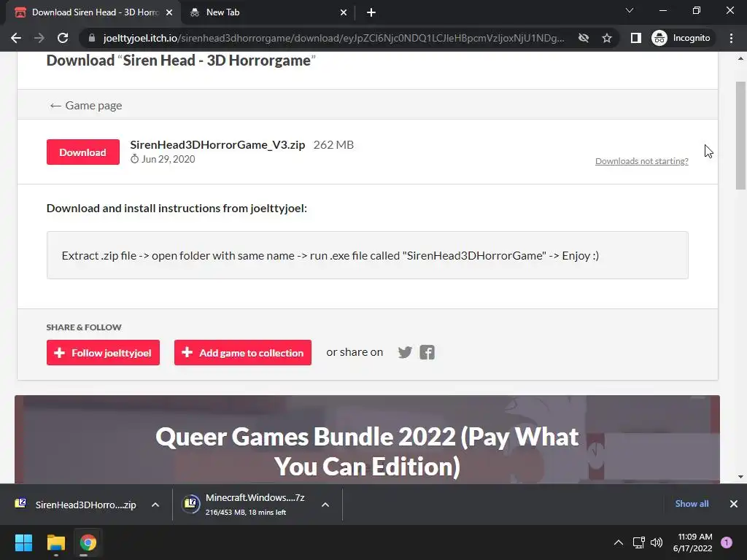Open File Explorer from taskbar
The width and height of the screenshot is (747, 560).
(x=55, y=542)
